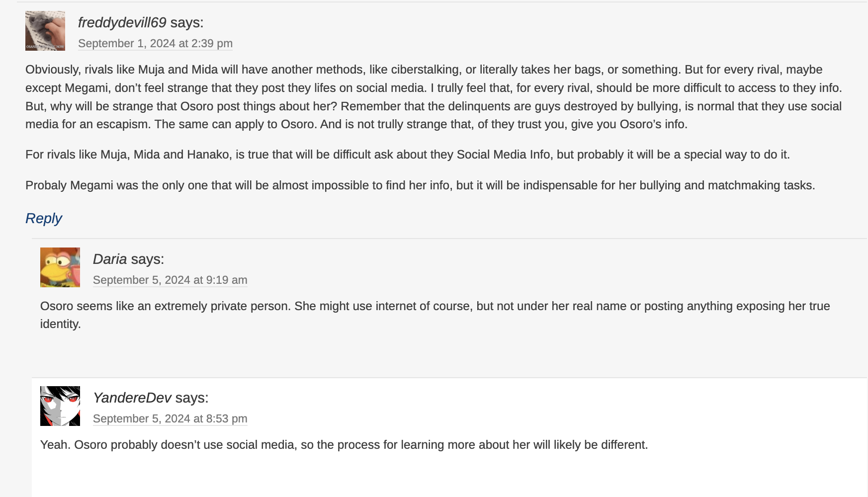Open YandereDev's author name
Image resolution: width=868 pixels, height=497 pixels.
132,398
